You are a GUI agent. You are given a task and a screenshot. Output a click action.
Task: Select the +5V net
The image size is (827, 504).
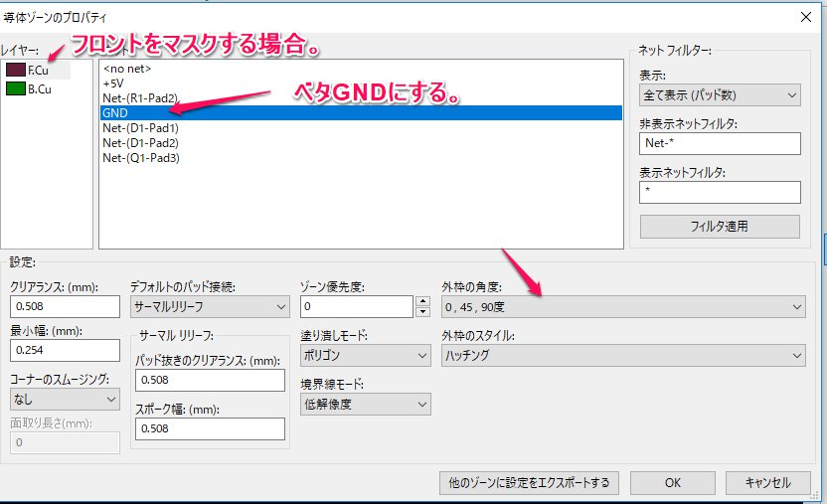[112, 84]
